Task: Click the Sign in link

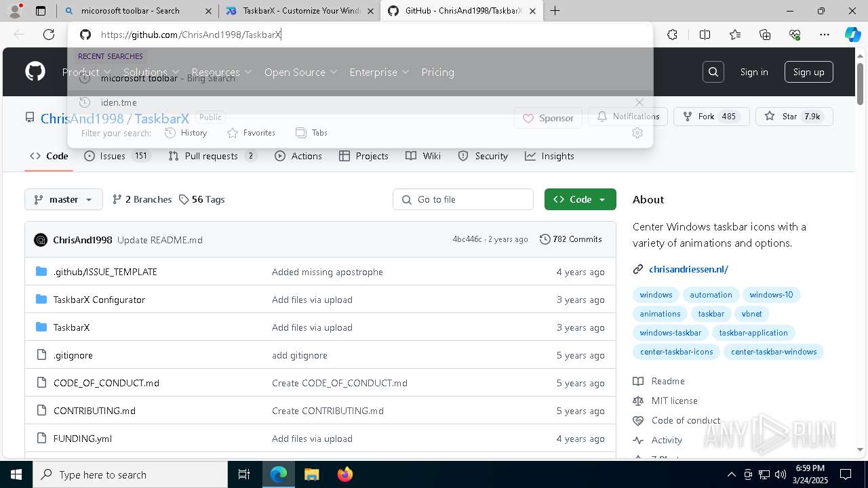Action: (754, 72)
